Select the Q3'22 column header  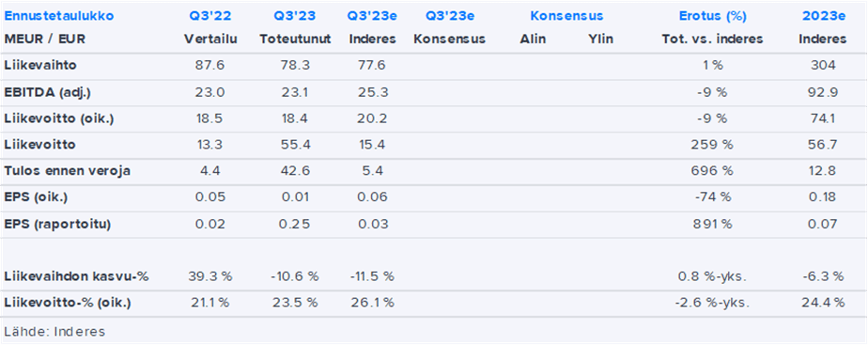(x=210, y=16)
